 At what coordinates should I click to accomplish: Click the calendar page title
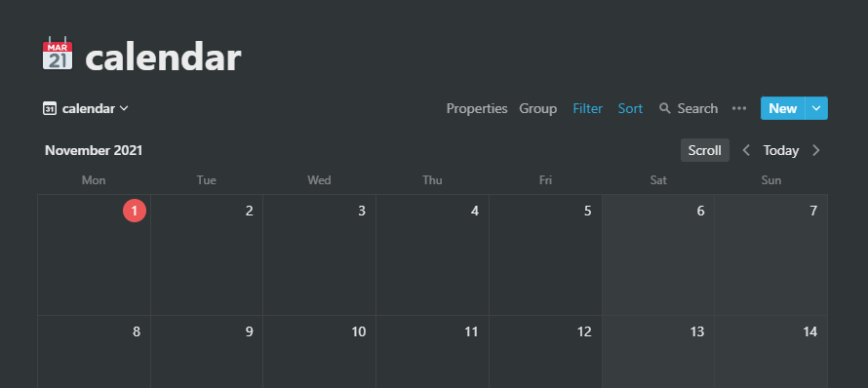[x=163, y=57]
